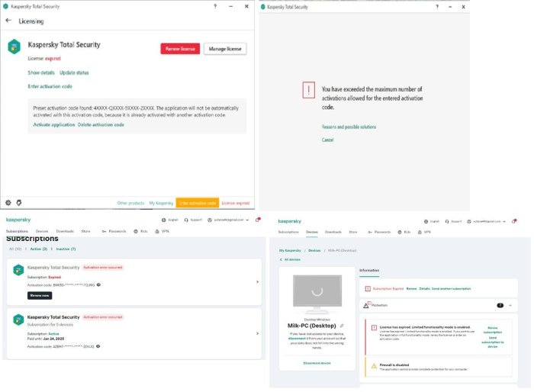The height and width of the screenshot is (392, 534).
Task: Click the Protection warning triangle icon
Action: tap(366, 305)
